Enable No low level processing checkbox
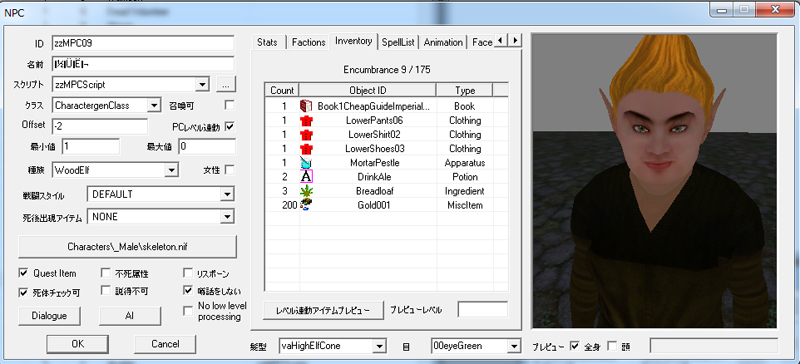 [188, 311]
